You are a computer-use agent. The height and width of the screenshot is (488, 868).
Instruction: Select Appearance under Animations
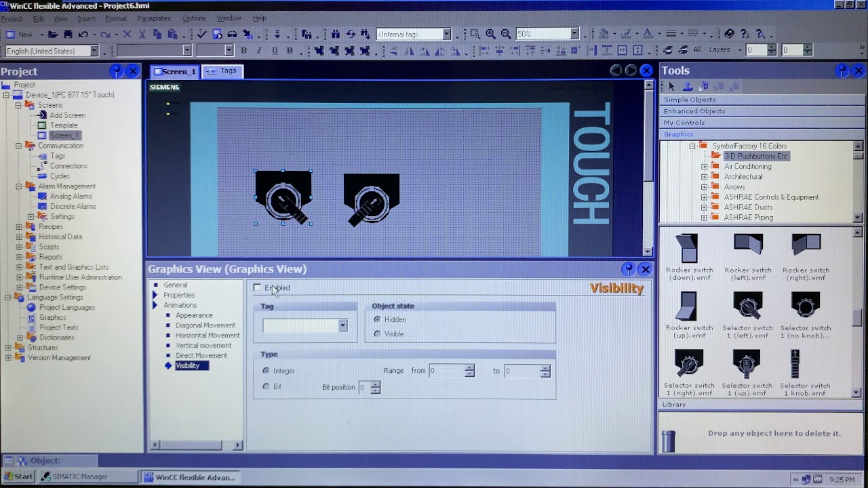194,315
